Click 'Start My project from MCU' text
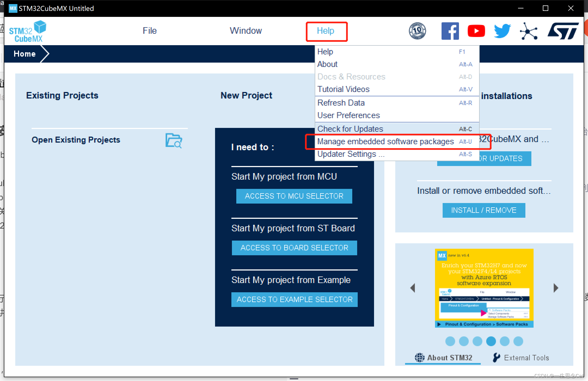 (284, 177)
